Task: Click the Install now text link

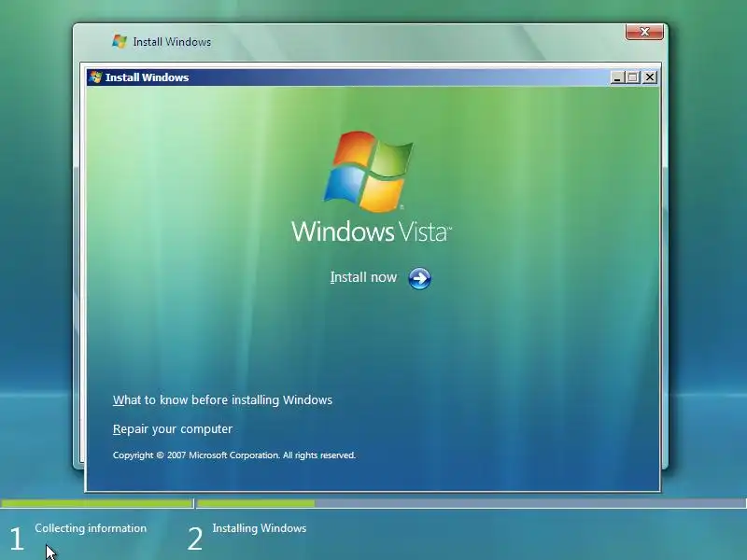Action: coord(363,277)
